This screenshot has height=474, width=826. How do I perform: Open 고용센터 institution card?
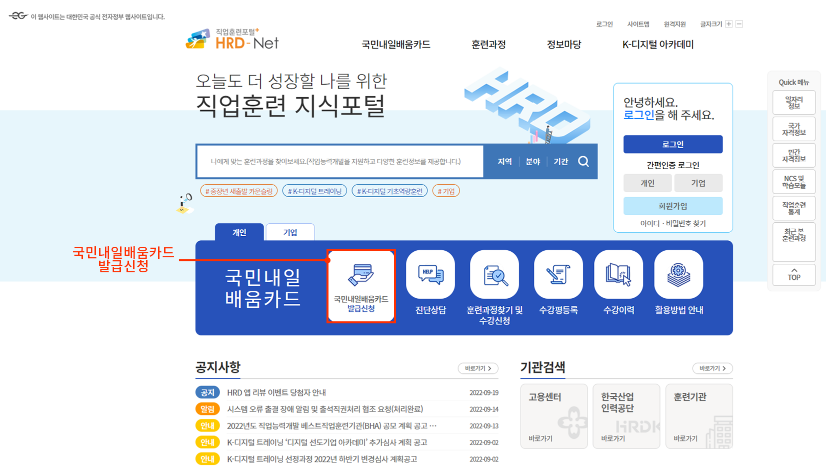pos(554,416)
